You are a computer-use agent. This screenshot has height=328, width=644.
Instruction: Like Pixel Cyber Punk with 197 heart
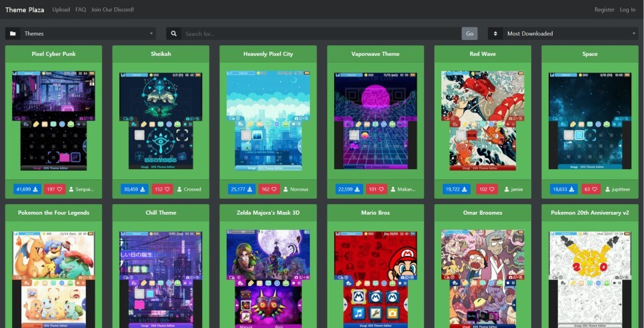[x=55, y=189]
